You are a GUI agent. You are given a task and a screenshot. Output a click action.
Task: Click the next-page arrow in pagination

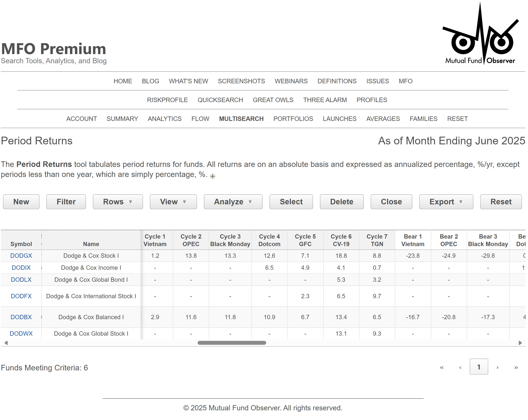click(x=497, y=367)
